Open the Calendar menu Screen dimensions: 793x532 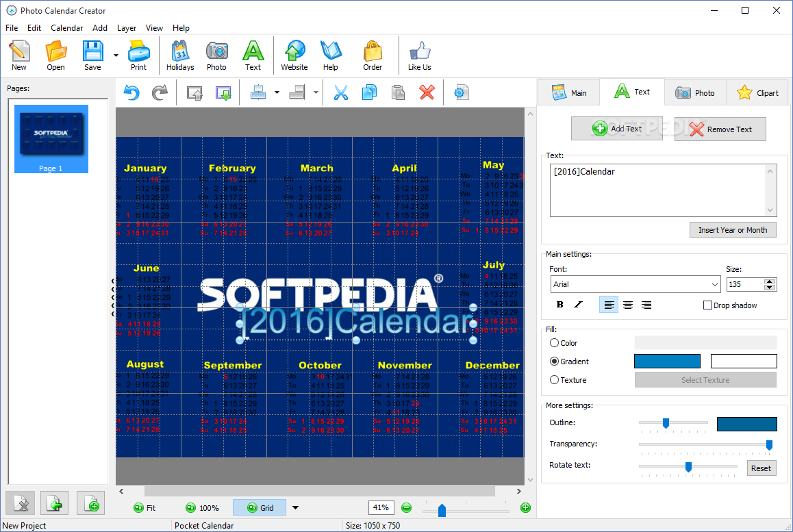66,28
